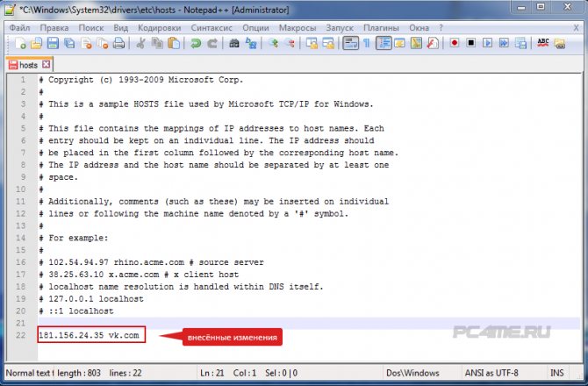This screenshot has width=588, height=386.
Task: Open the Document Map icon
Action: pos(416,44)
